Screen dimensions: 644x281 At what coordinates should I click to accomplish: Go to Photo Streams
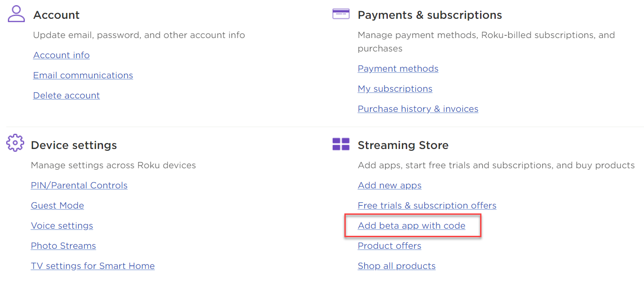[63, 246]
